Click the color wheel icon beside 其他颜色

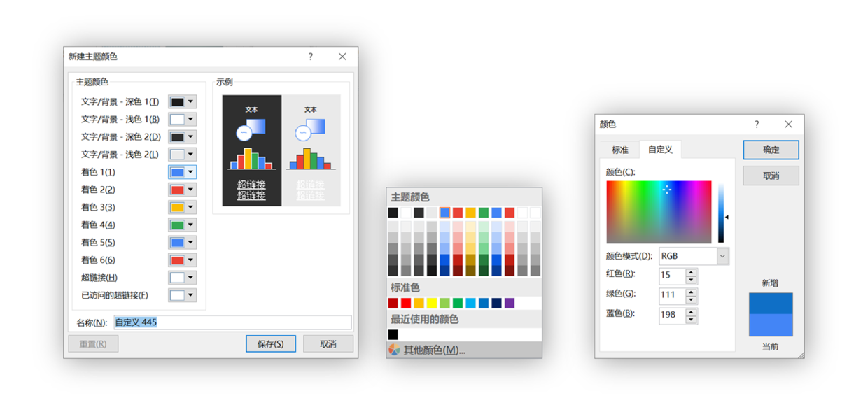point(395,350)
